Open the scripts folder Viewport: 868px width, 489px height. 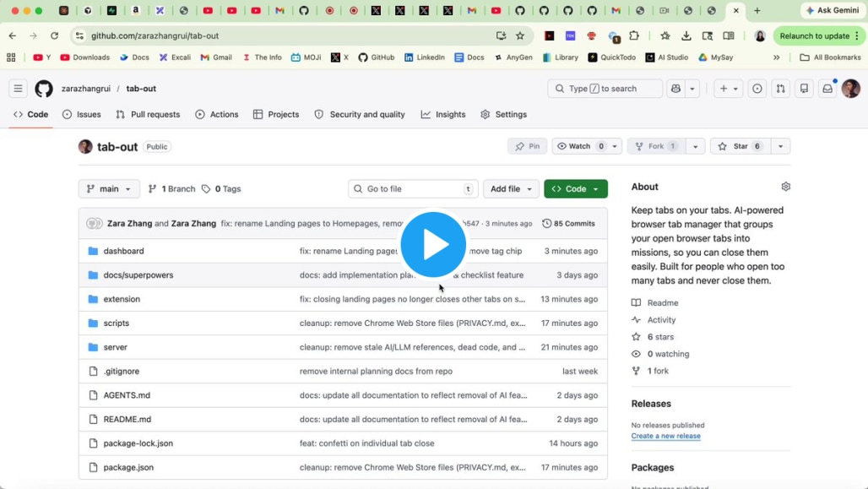pyautogui.click(x=117, y=323)
